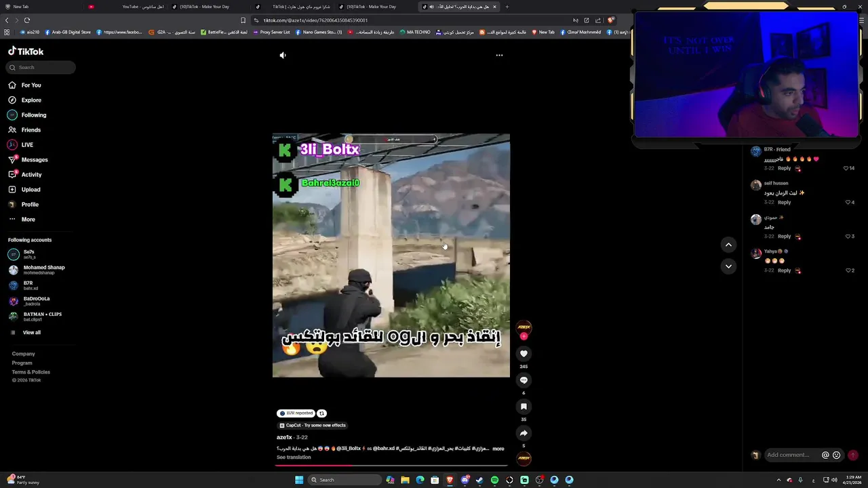Reply to seif hussen's comment
The height and width of the screenshot is (488, 868).
click(784, 202)
